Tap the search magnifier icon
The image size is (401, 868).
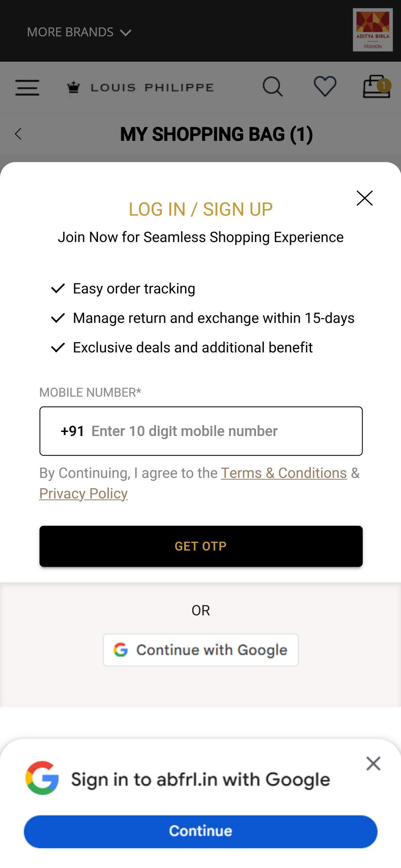tap(272, 86)
